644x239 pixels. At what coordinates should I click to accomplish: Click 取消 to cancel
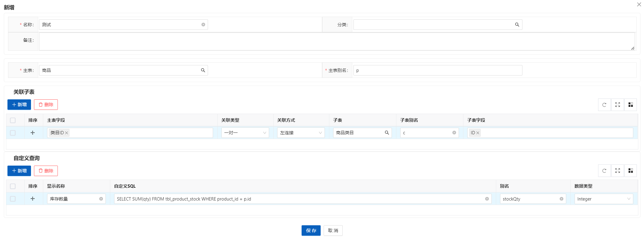tap(333, 231)
